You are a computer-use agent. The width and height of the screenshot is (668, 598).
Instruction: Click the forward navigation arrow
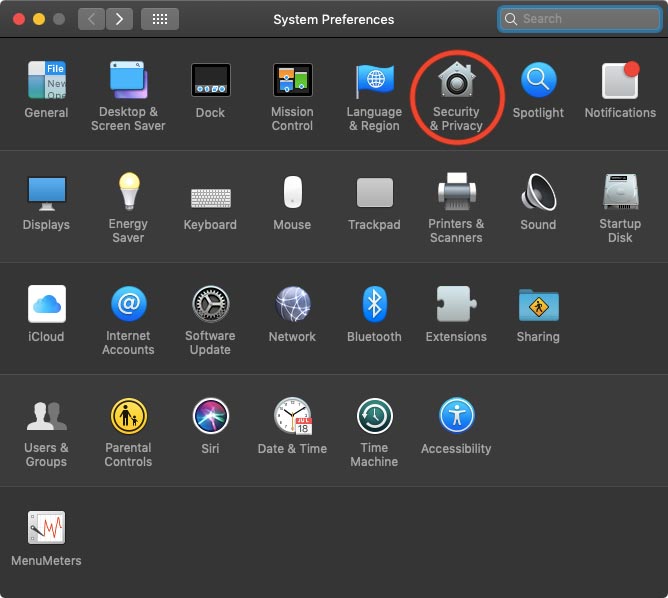tap(120, 19)
